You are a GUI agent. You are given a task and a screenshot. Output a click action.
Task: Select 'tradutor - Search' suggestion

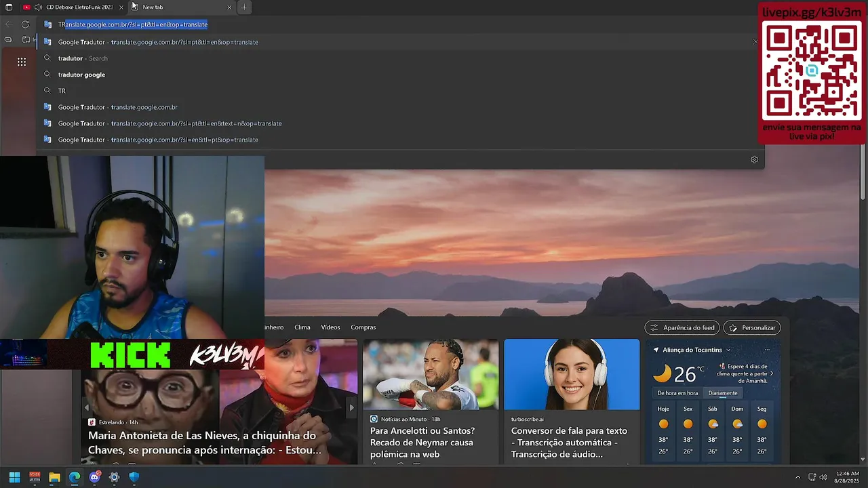tap(400, 58)
